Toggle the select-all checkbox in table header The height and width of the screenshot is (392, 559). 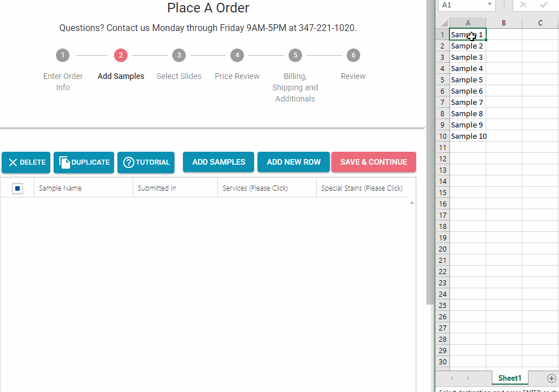pyautogui.click(x=18, y=188)
